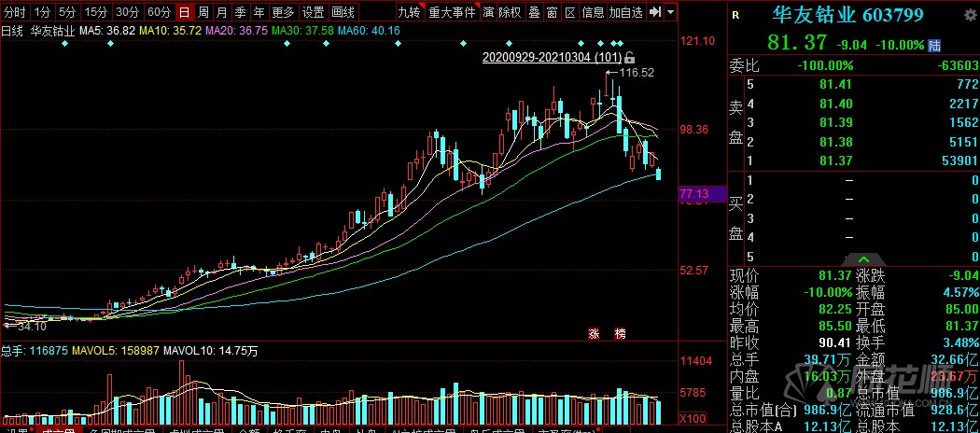Click the 换手 3.48% value
This screenshot has width=980, height=433.
(x=961, y=342)
